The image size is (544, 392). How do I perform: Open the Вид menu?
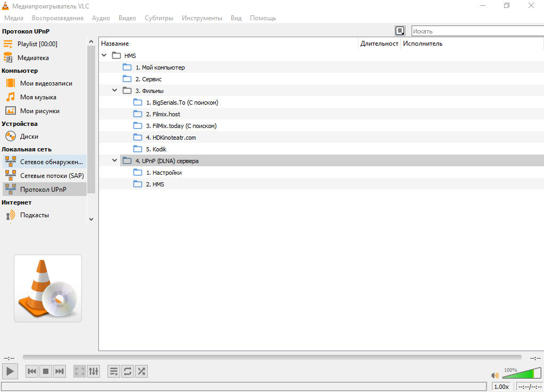pyautogui.click(x=236, y=18)
